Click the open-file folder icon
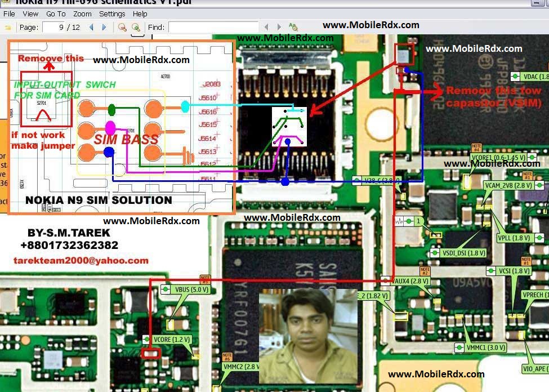 [8, 28]
